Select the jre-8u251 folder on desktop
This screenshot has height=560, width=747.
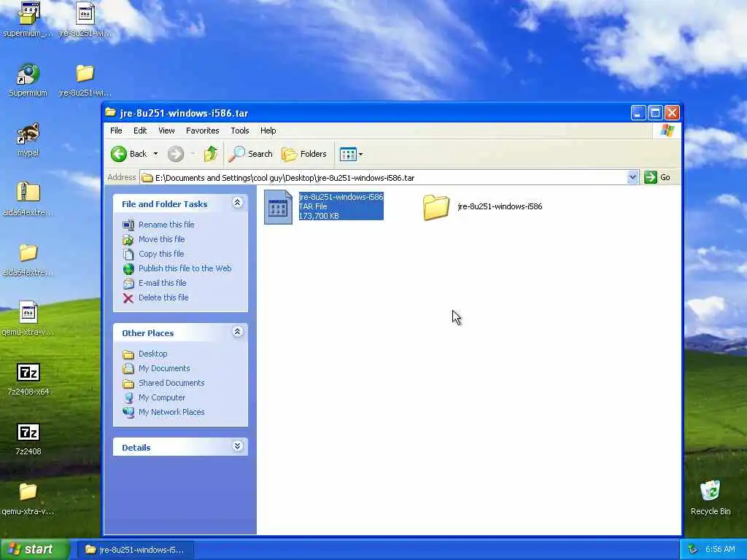[85, 79]
